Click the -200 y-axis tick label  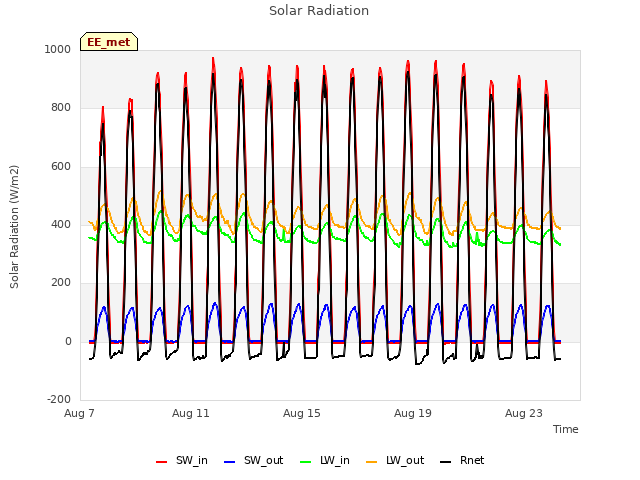click(x=59, y=399)
